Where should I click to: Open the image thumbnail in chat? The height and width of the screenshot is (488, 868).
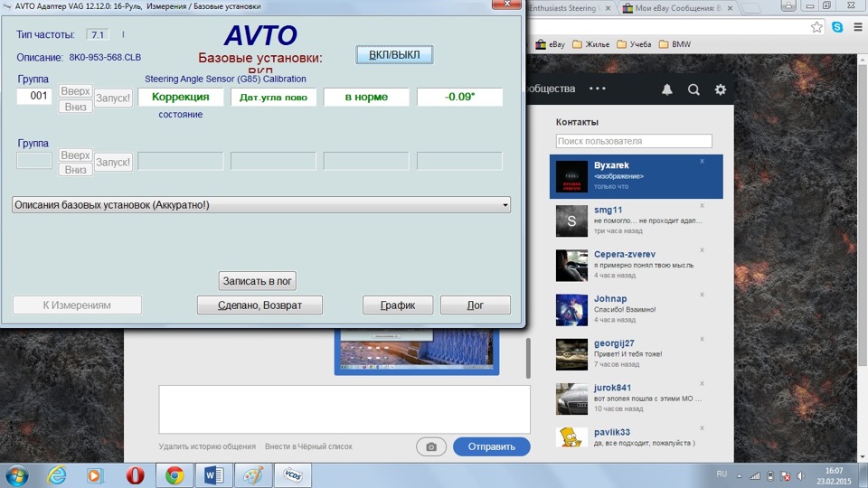417,352
